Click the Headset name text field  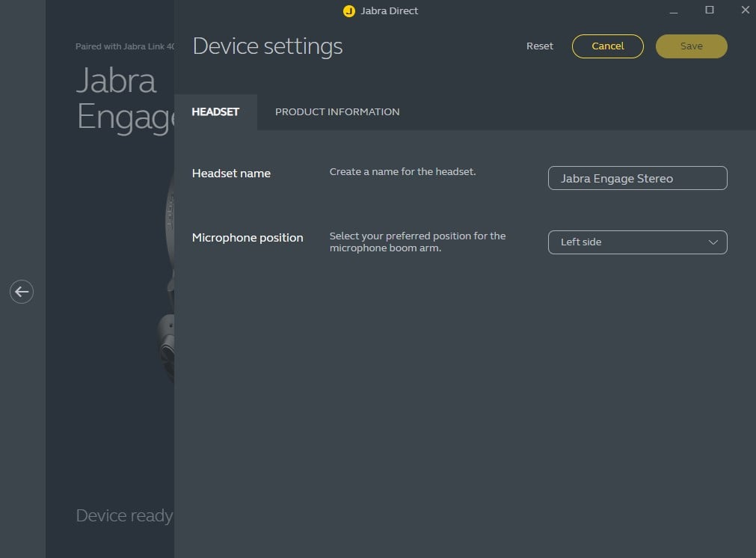pos(637,179)
